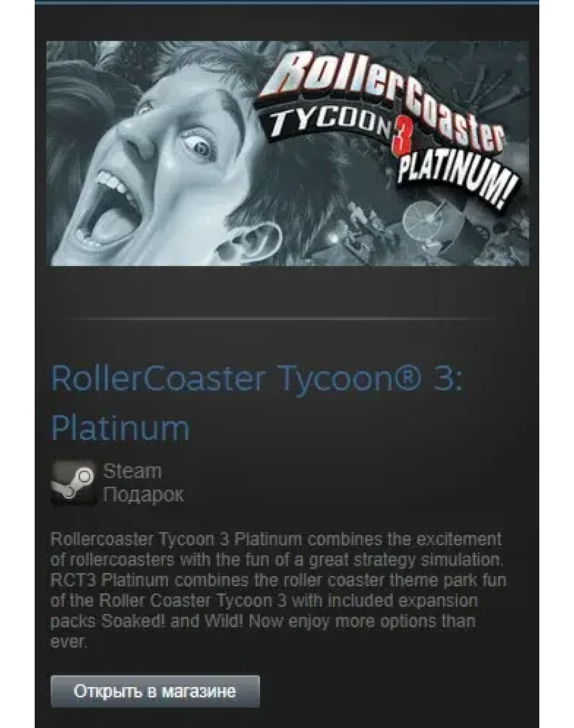
Task: Click the Platinum word in the title
Action: click(x=120, y=428)
